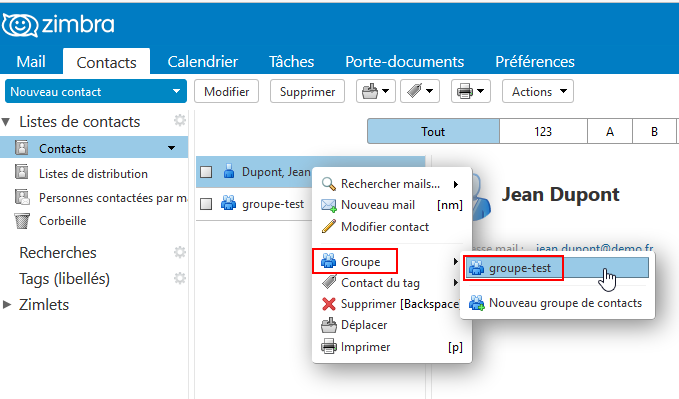
Task: Open the Porte-documents tab
Action: (x=404, y=62)
